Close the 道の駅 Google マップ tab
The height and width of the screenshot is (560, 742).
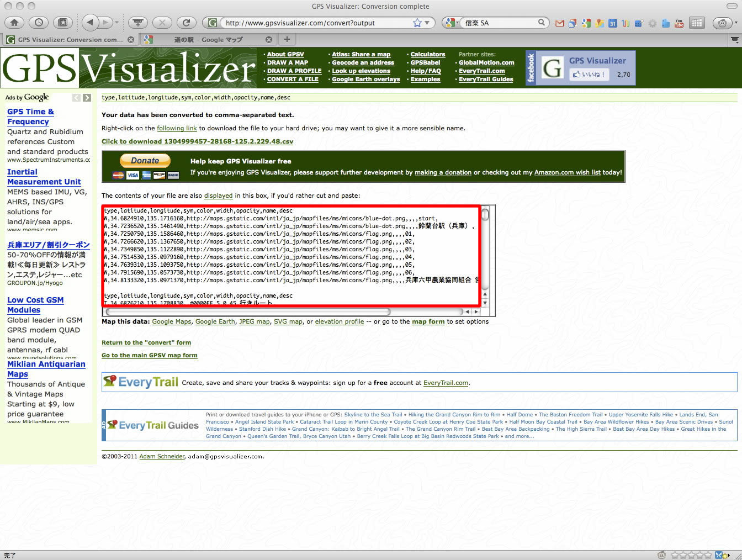coord(269,40)
